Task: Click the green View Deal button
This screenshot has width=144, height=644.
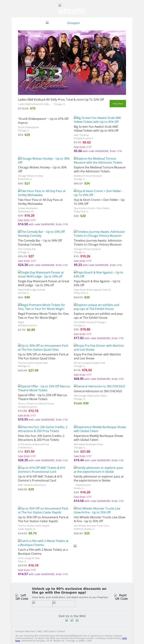Action: coord(118,103)
